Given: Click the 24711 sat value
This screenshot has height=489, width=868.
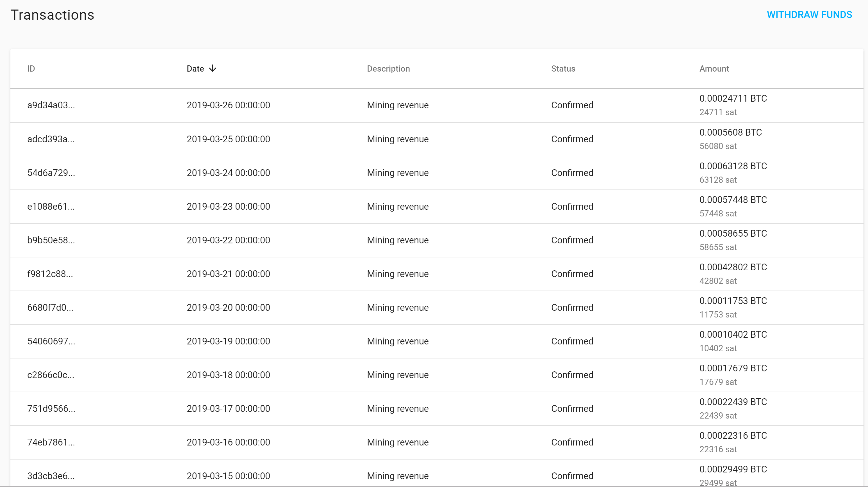Looking at the screenshot, I should [718, 113].
